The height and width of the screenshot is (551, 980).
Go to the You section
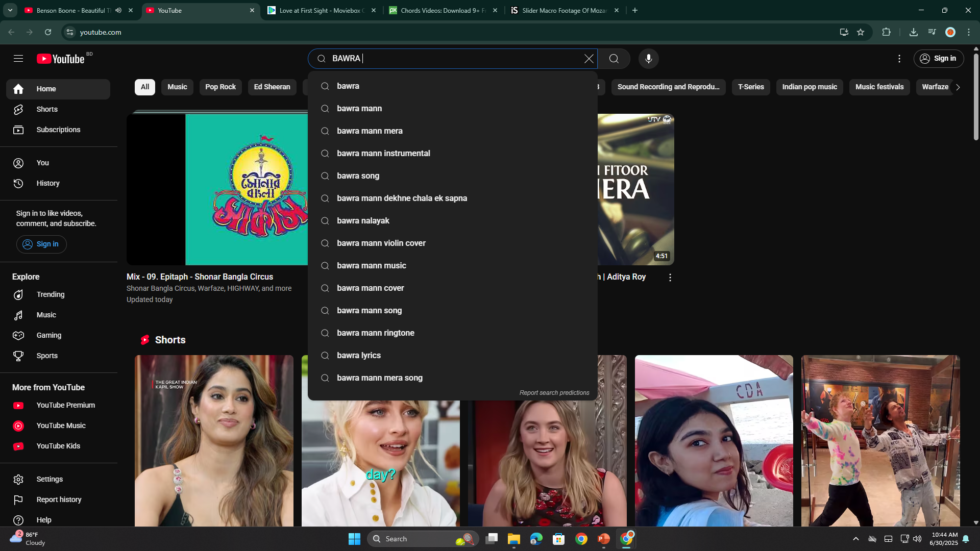[x=58, y=163]
